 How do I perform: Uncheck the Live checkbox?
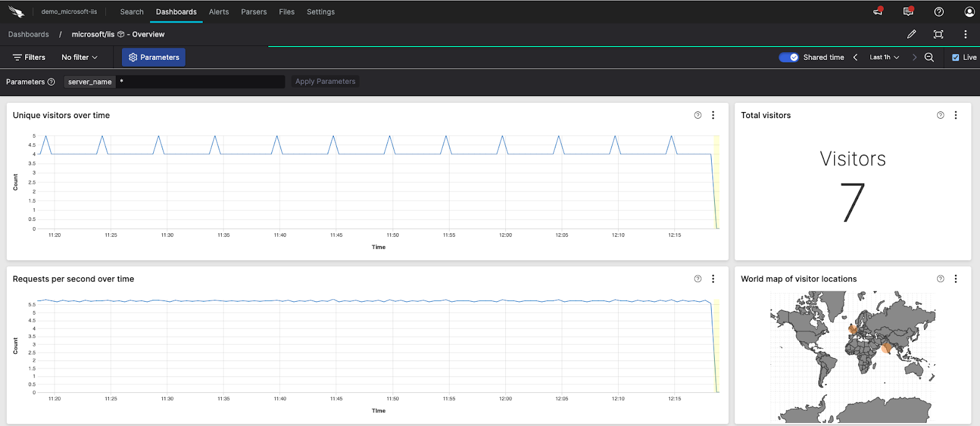[956, 58]
